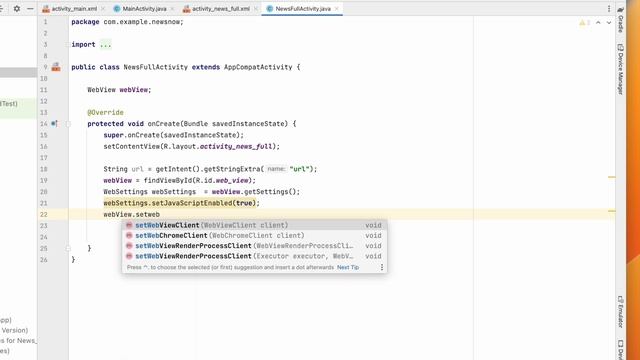This screenshot has width=640, height=360.
Task: Open the Device Manager tool window
Action: coord(620,69)
